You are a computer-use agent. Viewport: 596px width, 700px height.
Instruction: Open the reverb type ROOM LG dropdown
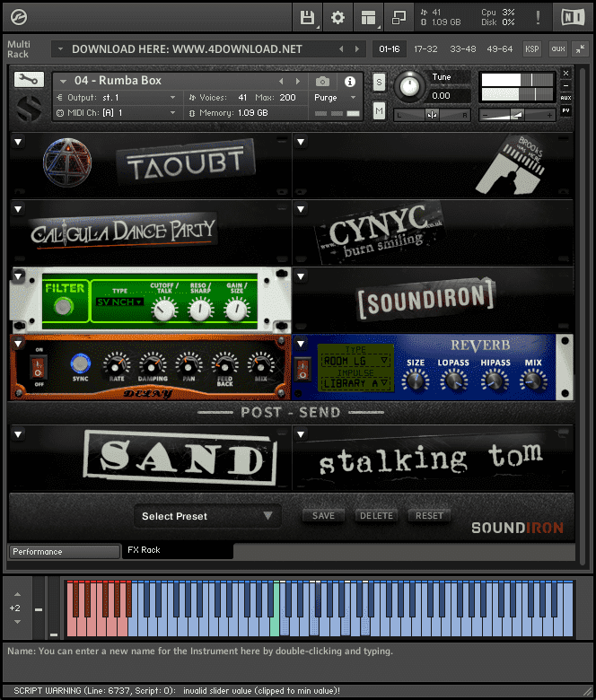point(355,361)
